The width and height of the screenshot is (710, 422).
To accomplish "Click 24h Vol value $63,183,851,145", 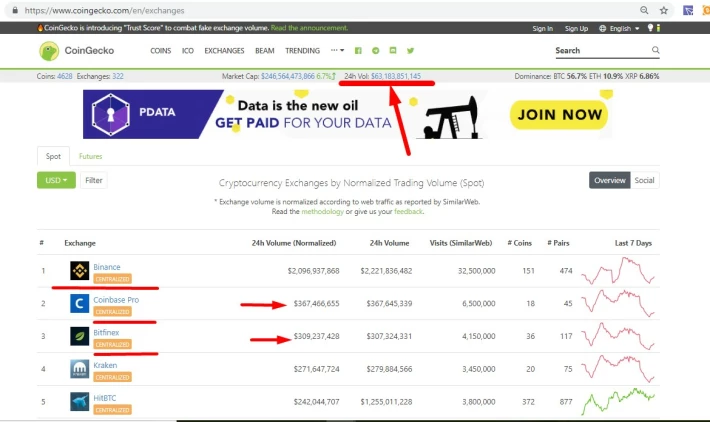I will 396,76.
